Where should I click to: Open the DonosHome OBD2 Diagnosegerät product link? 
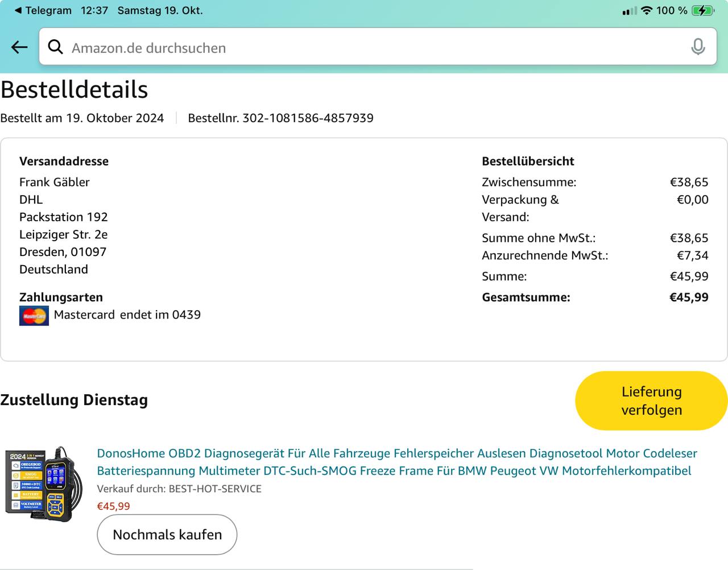coord(396,462)
